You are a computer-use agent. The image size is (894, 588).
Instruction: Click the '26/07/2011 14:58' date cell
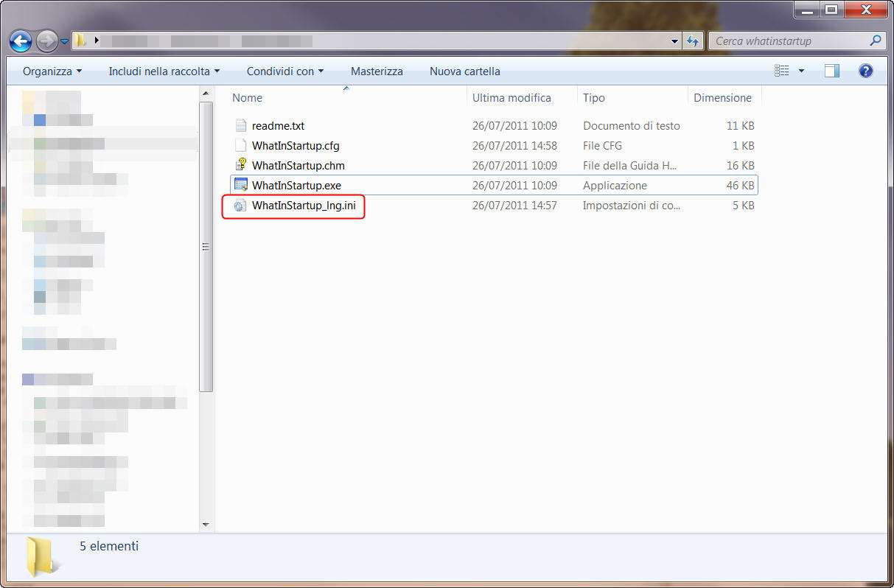(x=514, y=146)
